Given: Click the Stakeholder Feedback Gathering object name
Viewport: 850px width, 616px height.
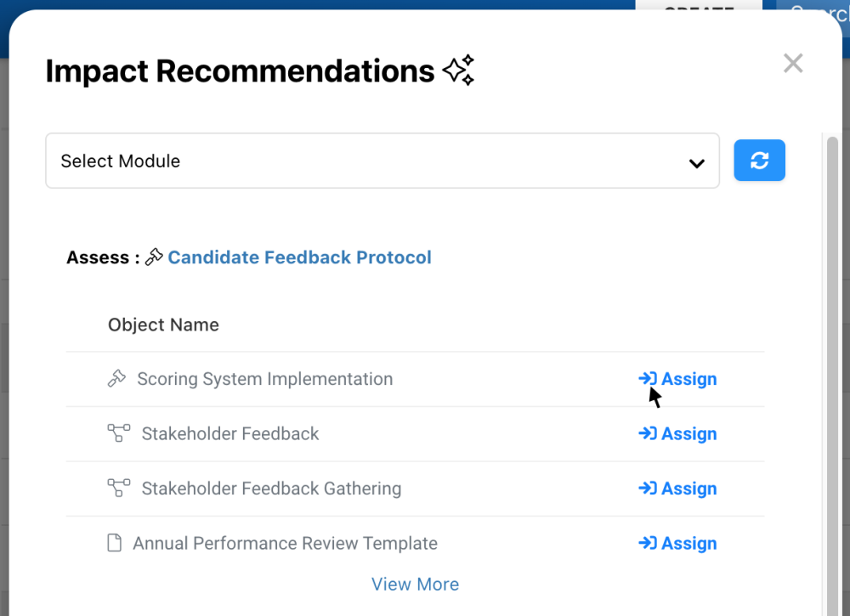Looking at the screenshot, I should [x=271, y=489].
